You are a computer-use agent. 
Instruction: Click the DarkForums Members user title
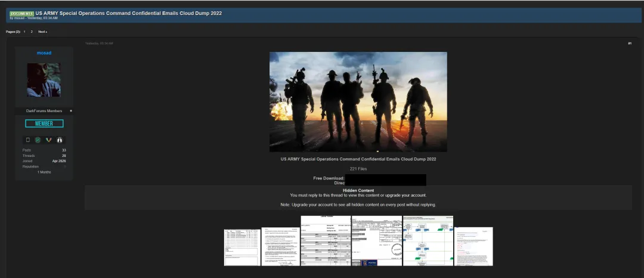(44, 111)
